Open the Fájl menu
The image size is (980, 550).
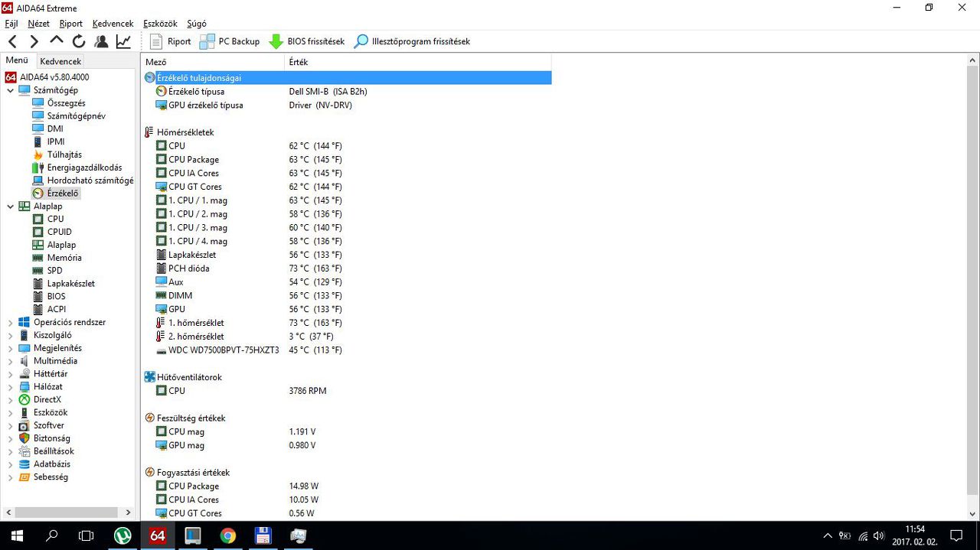(x=11, y=24)
